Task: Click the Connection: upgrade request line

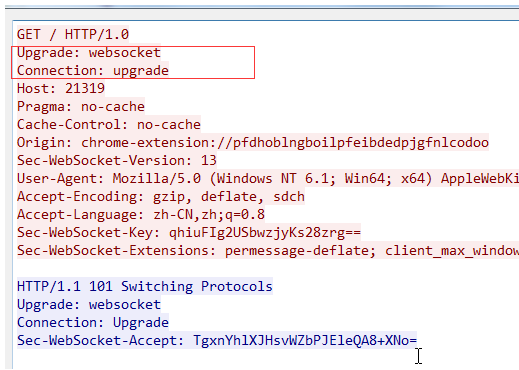Action: 93,70
